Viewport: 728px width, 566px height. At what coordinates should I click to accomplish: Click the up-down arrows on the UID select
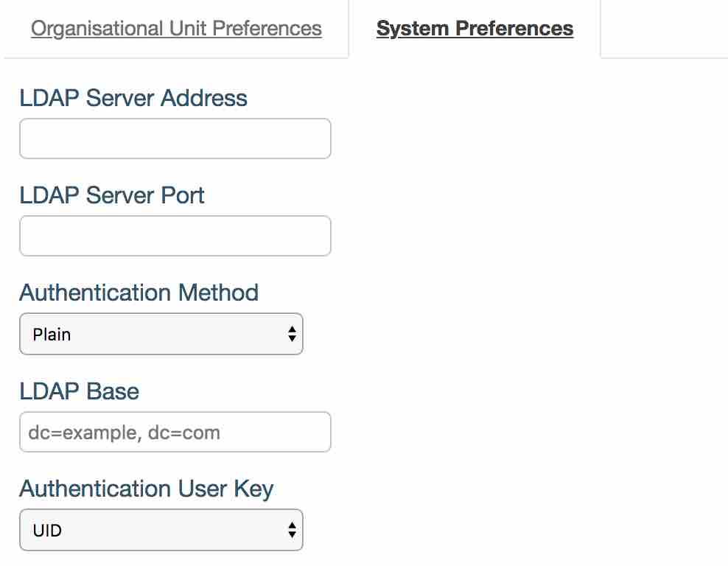tap(292, 530)
